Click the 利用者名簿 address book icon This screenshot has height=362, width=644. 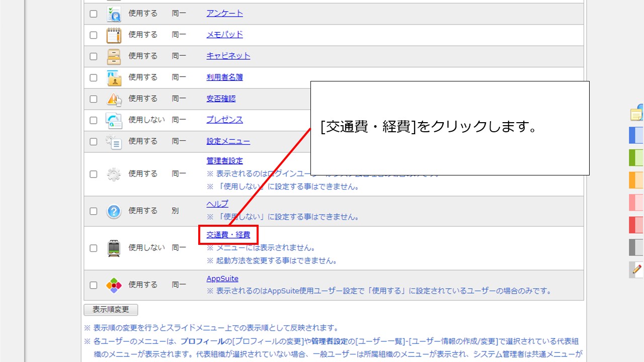tap(114, 77)
